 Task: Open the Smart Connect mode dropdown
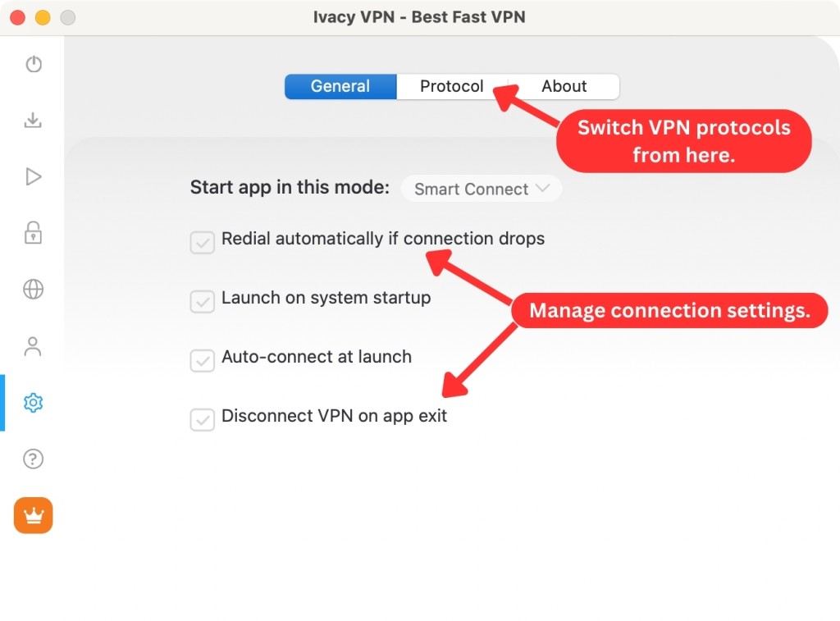coord(481,189)
